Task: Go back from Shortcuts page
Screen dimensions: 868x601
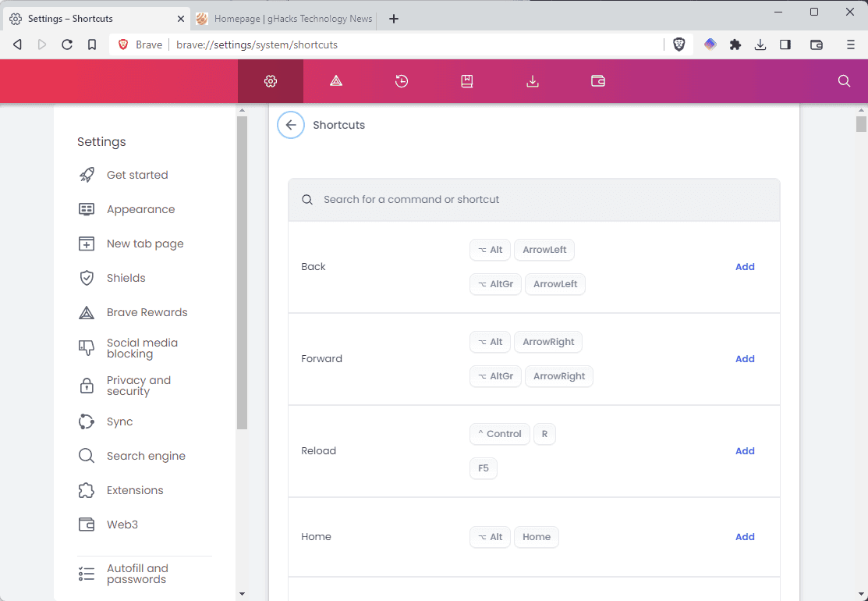Action: [x=291, y=125]
